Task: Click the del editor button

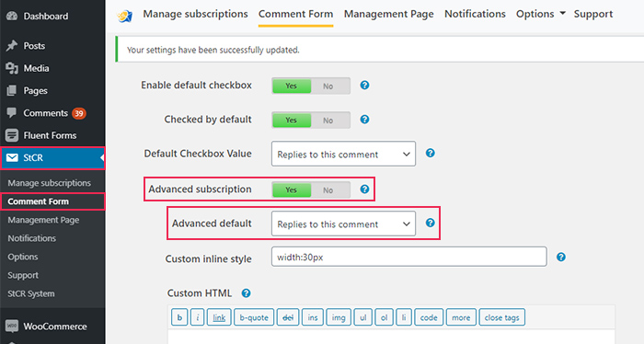Action: pos(288,317)
